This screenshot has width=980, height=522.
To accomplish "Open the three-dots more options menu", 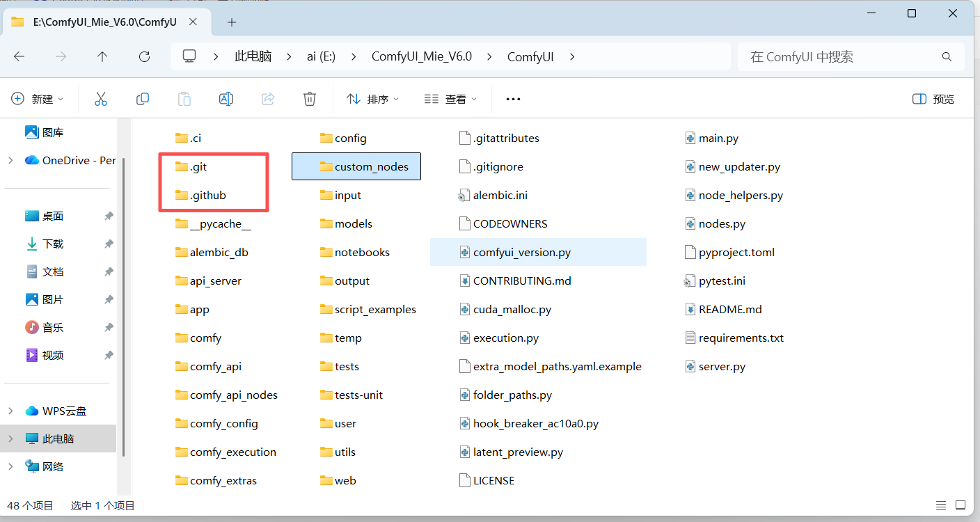I will pyautogui.click(x=513, y=99).
